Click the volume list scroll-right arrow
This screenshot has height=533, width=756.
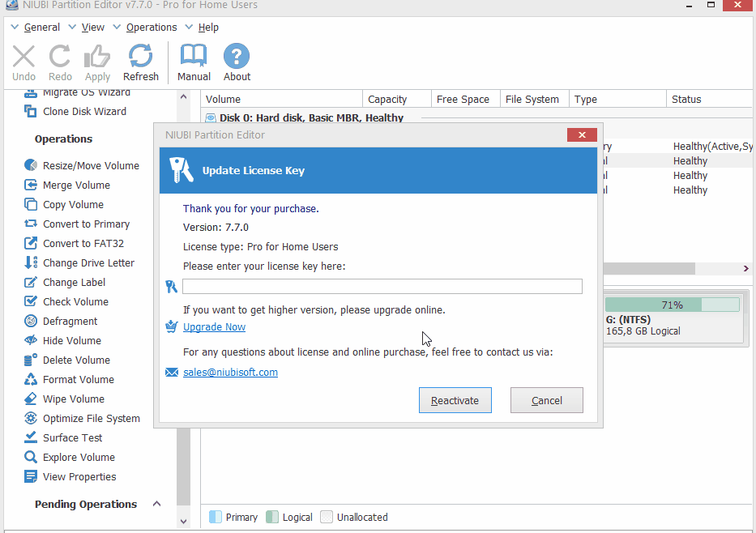(x=746, y=268)
